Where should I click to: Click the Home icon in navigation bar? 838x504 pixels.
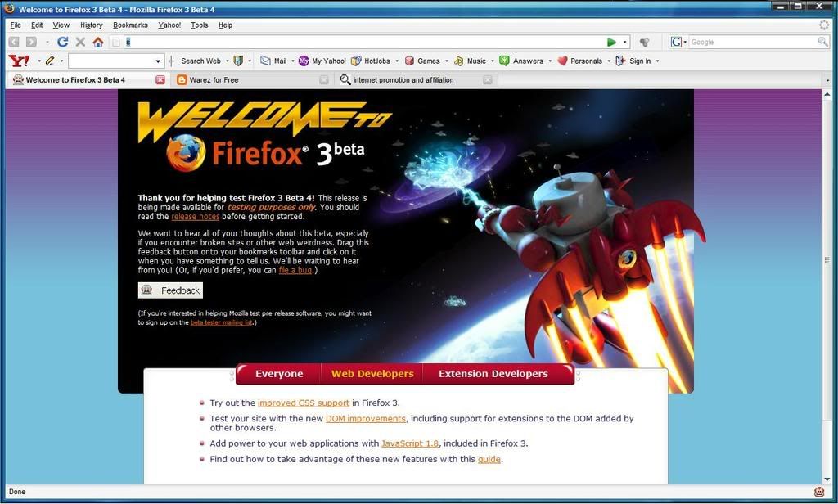click(x=98, y=42)
